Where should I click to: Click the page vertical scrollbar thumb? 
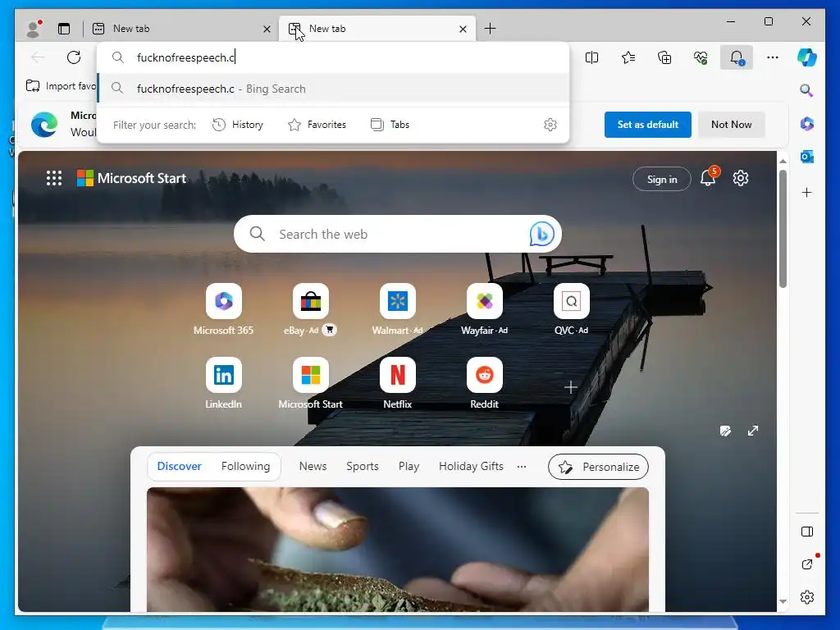tap(783, 228)
